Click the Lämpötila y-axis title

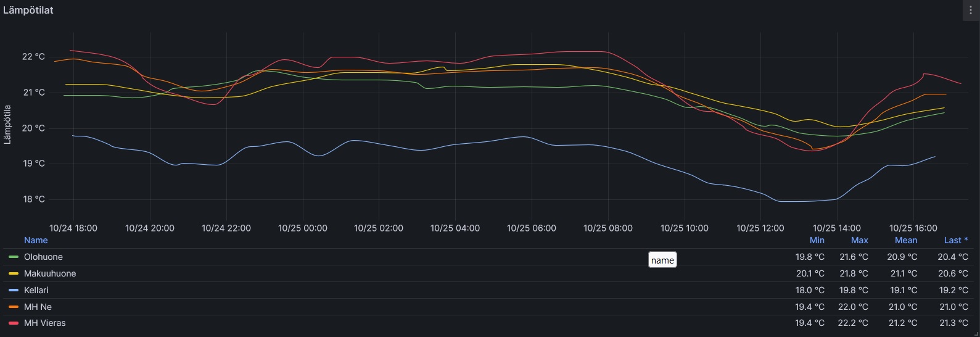pyautogui.click(x=7, y=124)
